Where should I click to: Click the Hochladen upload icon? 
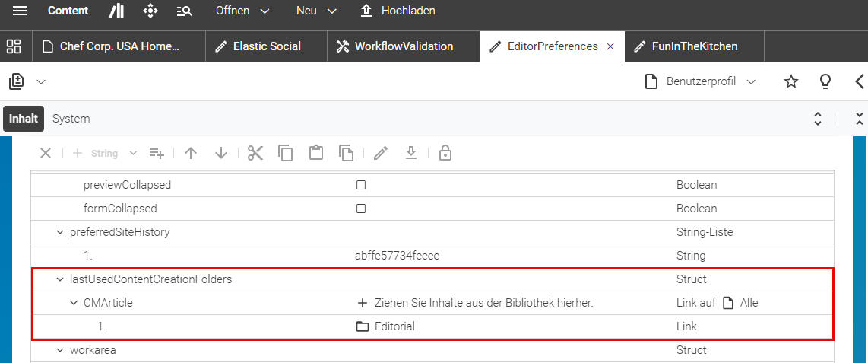(x=366, y=11)
